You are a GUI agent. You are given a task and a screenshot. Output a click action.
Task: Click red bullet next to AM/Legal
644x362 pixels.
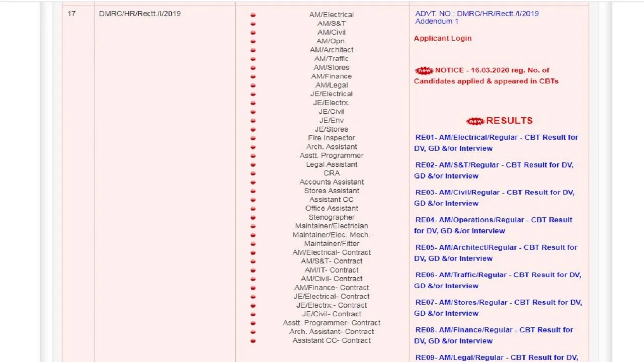pos(253,85)
